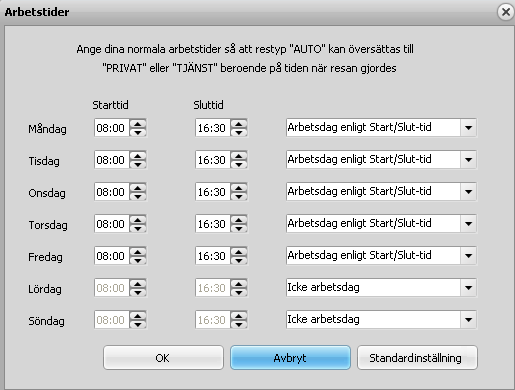515x390 pixels.
Task: Reset using Standardinställning button
Action: [x=417, y=358]
